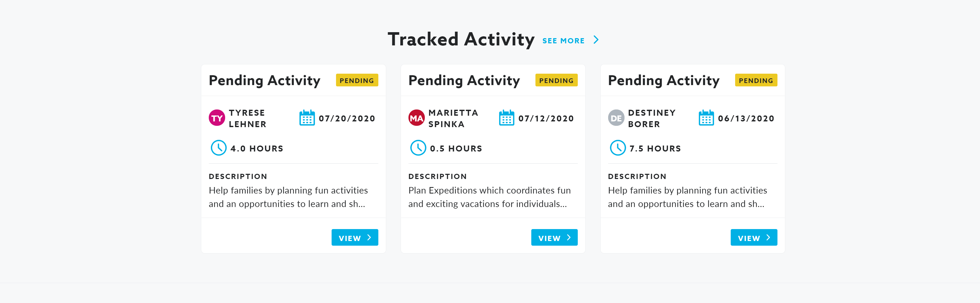Screen dimensions: 980x303
Task: Expand Tracked Activity using the chevron arrow
Action: pos(596,40)
